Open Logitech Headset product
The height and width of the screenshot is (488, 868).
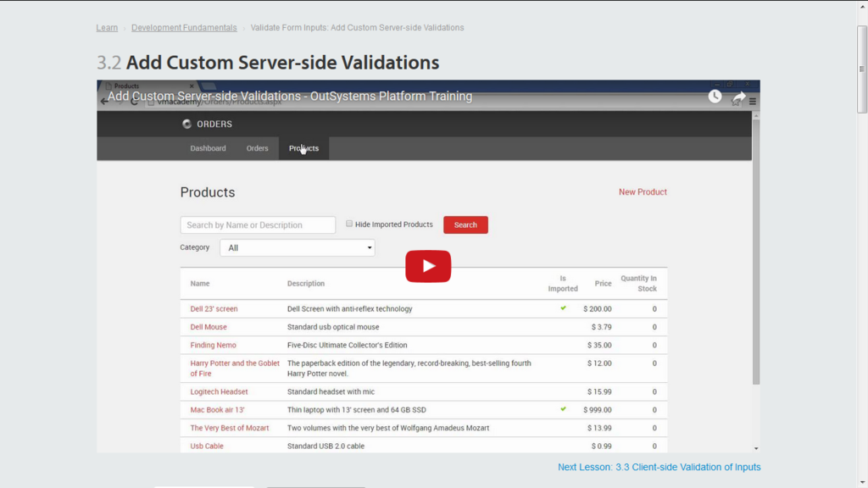click(x=219, y=391)
